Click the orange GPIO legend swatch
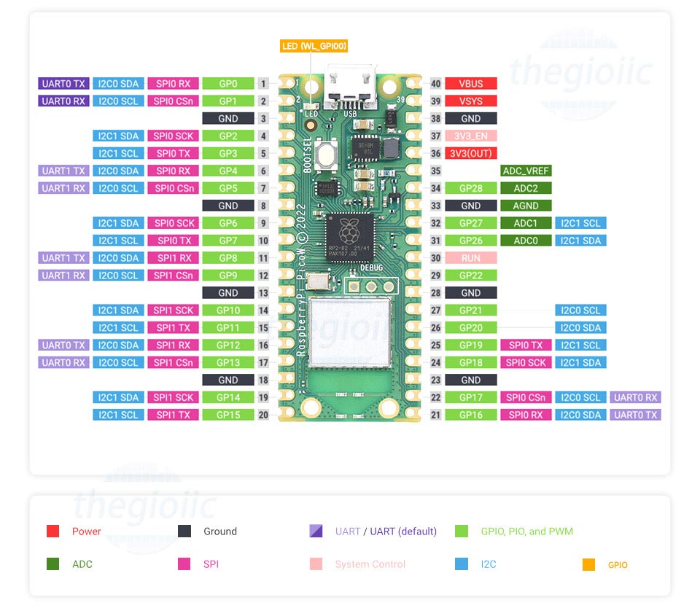 tap(589, 564)
